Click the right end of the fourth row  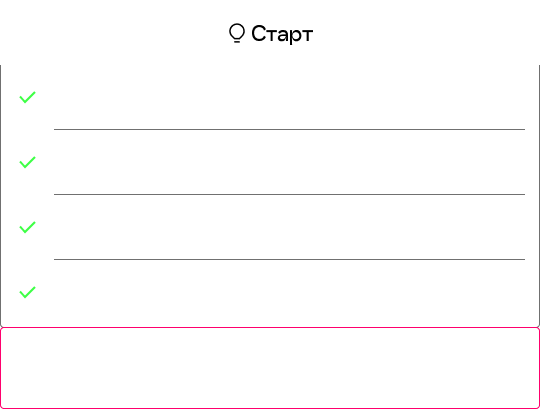[517, 293]
